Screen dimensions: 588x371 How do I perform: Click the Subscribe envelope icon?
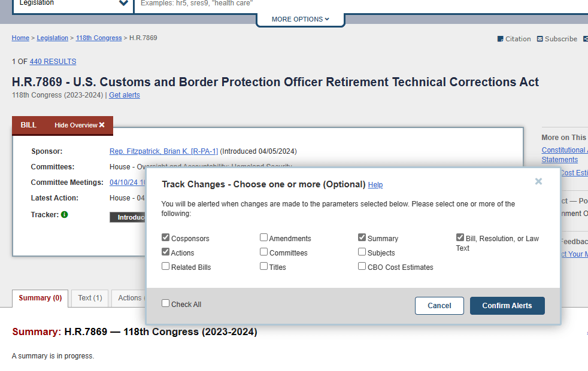540,39
